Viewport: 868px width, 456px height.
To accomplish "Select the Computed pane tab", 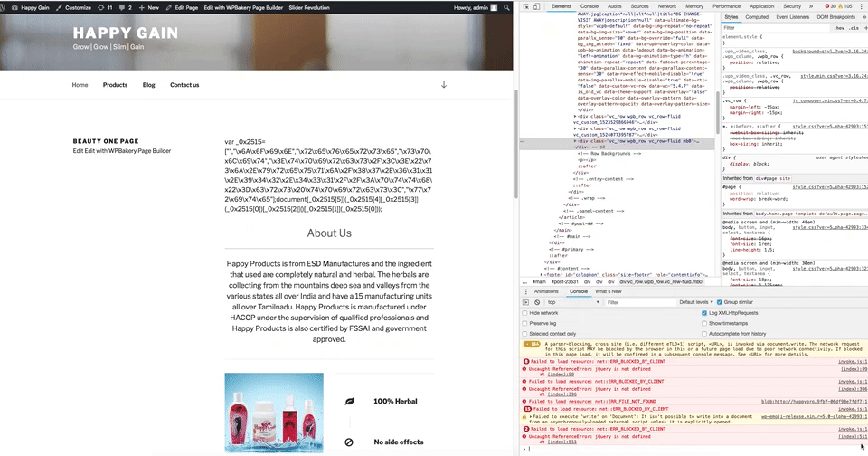I will point(757,17).
